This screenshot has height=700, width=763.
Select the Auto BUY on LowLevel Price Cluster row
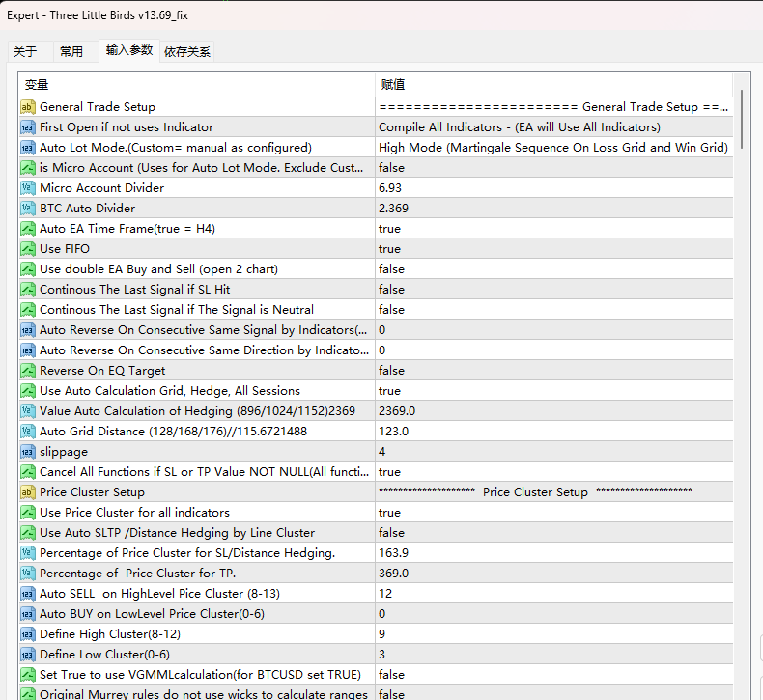point(376,614)
